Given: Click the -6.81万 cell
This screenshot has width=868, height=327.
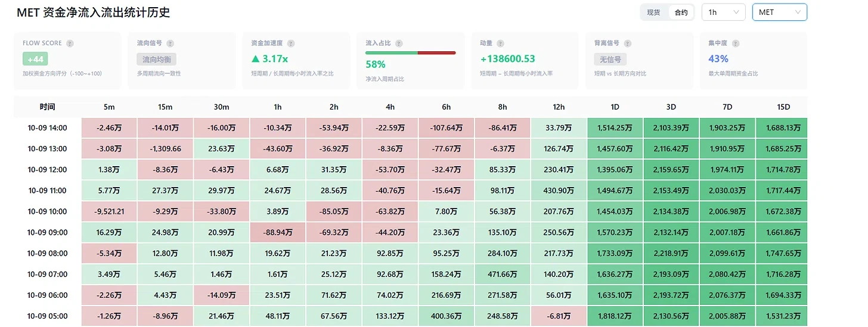Looking at the screenshot, I should [559, 316].
